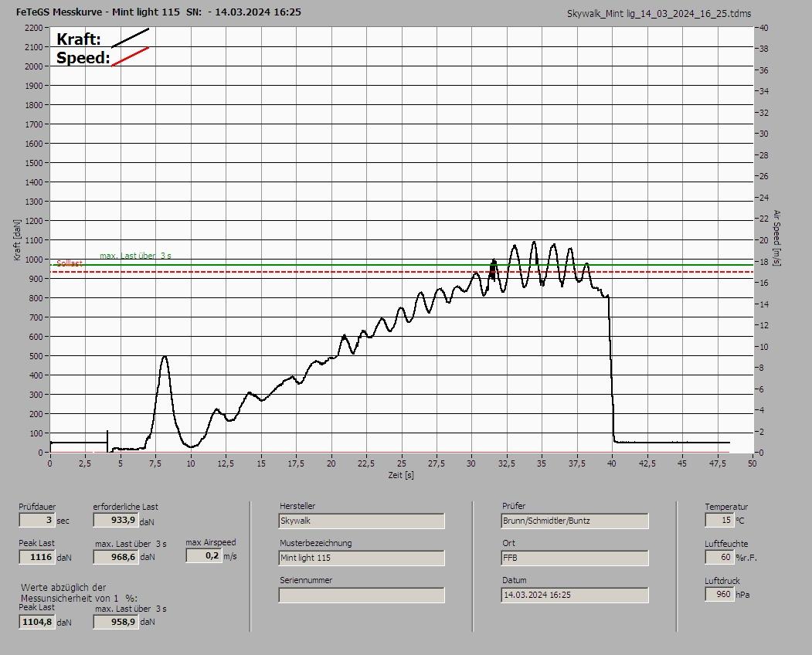Click the max. Last über 3 s value 968,6
The height and width of the screenshot is (655, 812).
point(115,557)
